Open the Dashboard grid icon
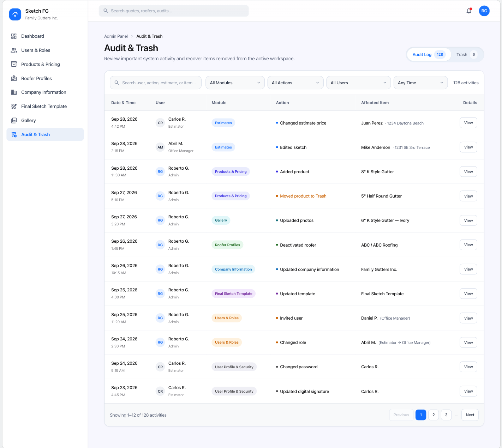 coord(14,36)
